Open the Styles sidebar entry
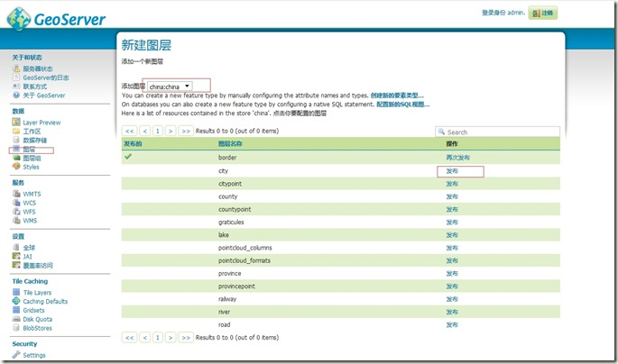Viewport: 618px width, 364px height. pos(32,167)
